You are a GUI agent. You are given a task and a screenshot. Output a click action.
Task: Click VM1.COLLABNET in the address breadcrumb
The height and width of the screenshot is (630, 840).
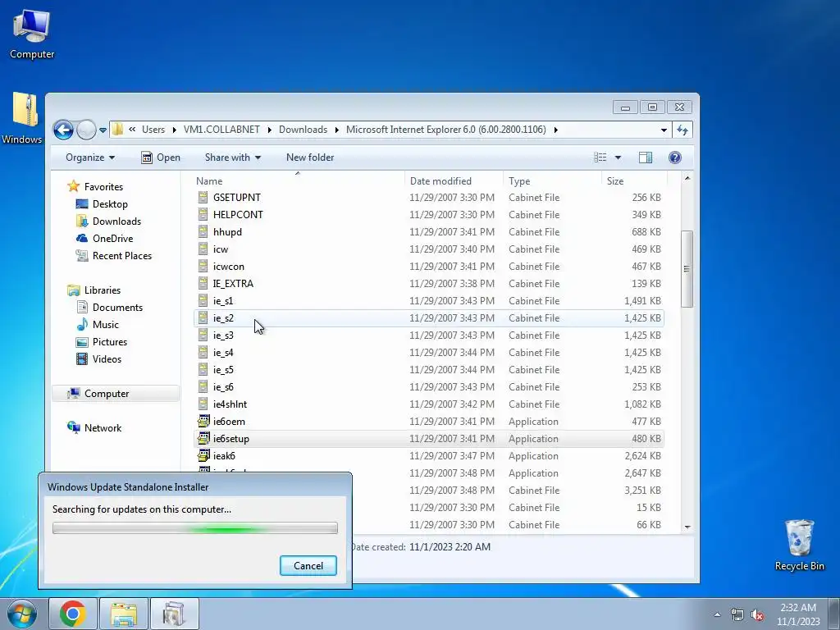221,130
